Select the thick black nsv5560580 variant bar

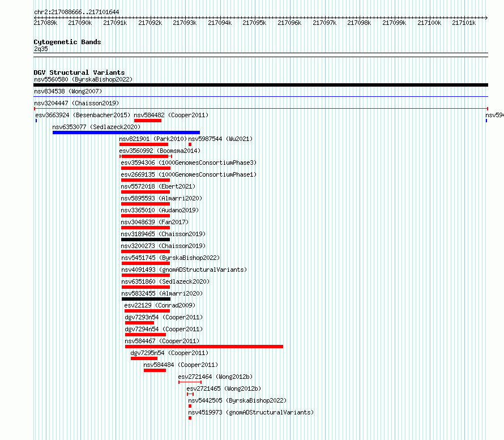point(260,85)
